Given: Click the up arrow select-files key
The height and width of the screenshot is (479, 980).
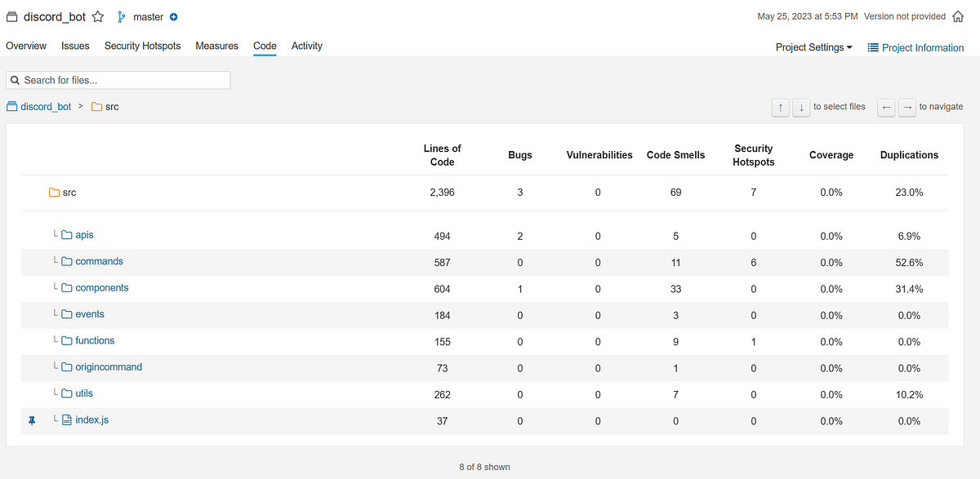Looking at the screenshot, I should (x=781, y=108).
